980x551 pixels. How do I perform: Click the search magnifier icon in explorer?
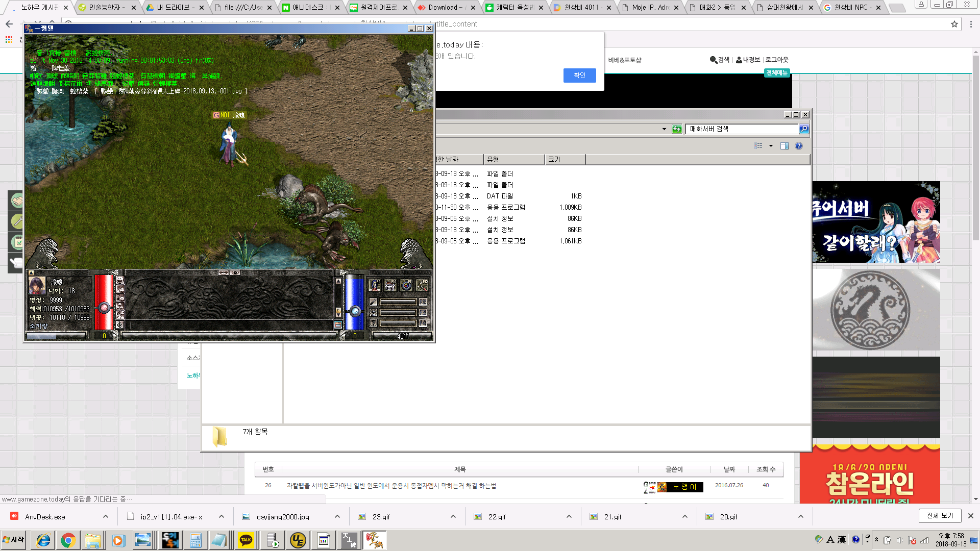pyautogui.click(x=804, y=129)
